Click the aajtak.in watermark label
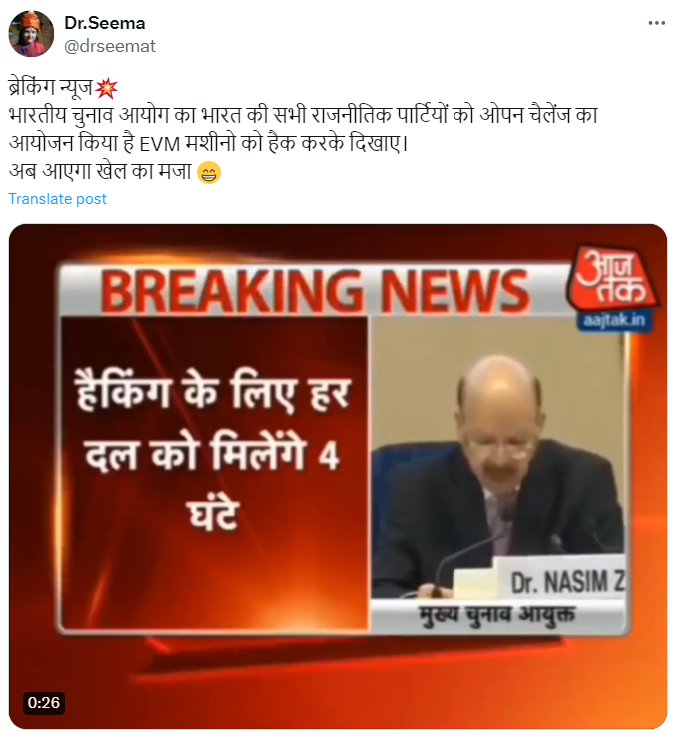This screenshot has height=754, width=684. 614,321
